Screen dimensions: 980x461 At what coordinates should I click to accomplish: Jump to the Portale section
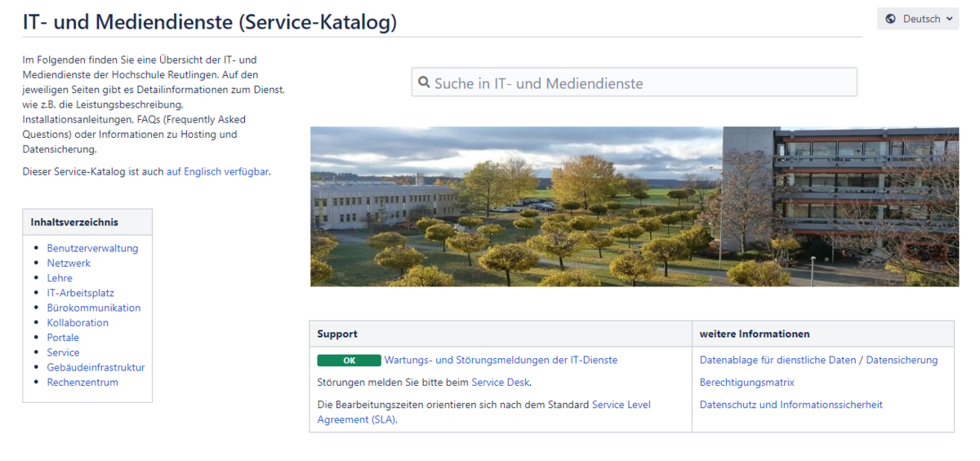click(x=63, y=337)
